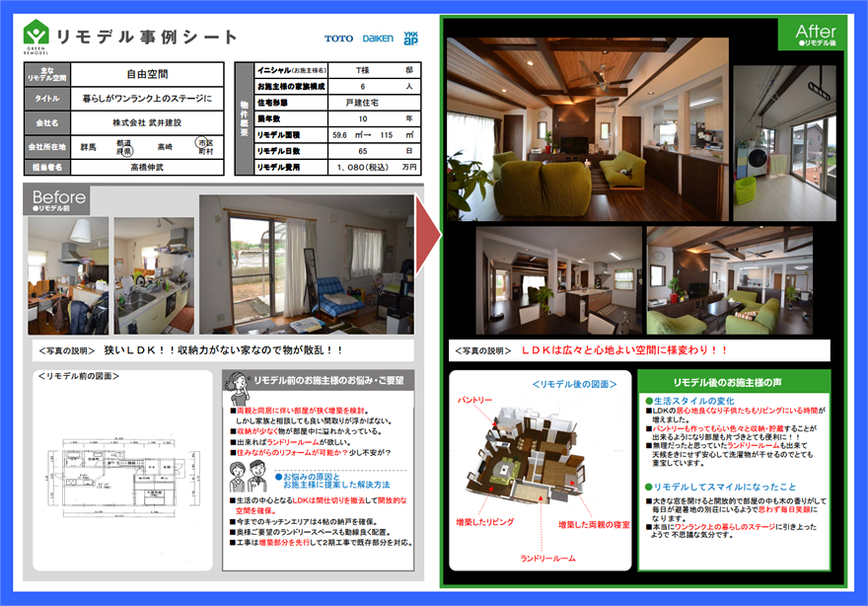This screenshot has height=606, width=868.
Task: Click the リモデル後のお施主様の声 header
Action: click(x=734, y=382)
